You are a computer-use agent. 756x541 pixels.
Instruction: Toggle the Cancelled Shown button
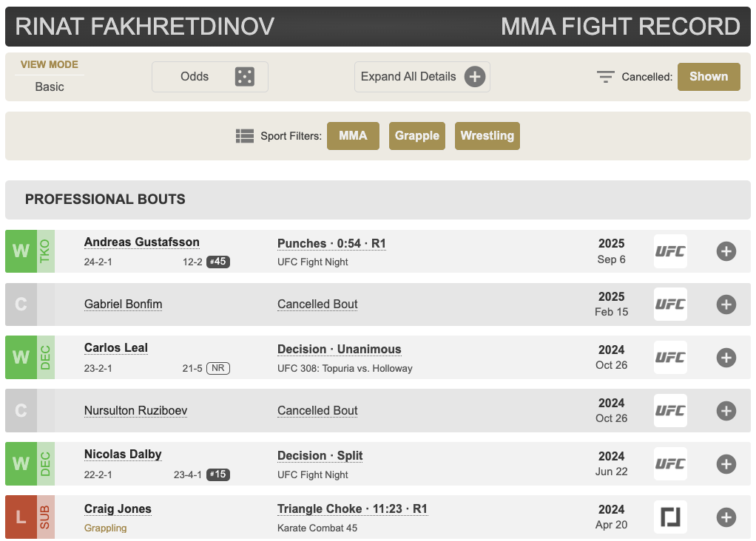[x=708, y=77]
